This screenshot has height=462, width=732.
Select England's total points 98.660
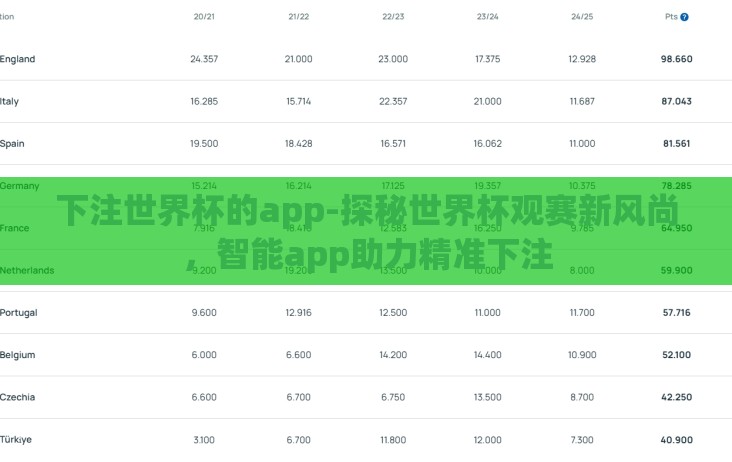(x=676, y=59)
